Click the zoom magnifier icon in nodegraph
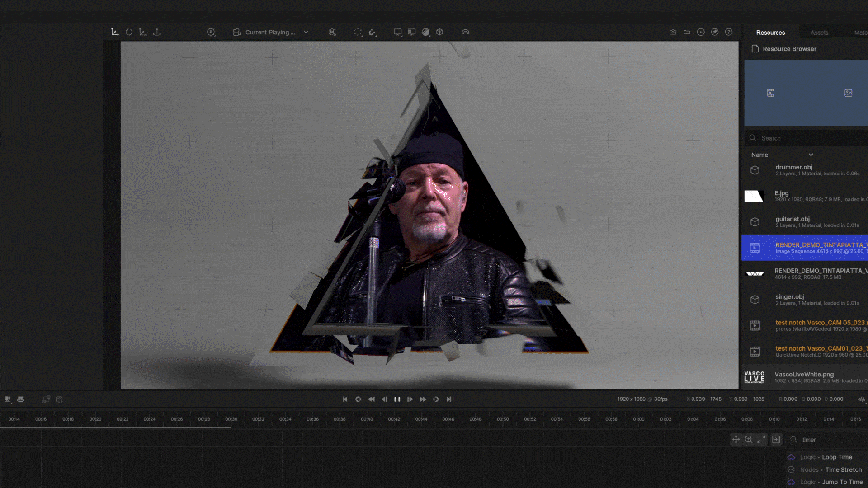868x488 pixels. pyautogui.click(x=749, y=440)
